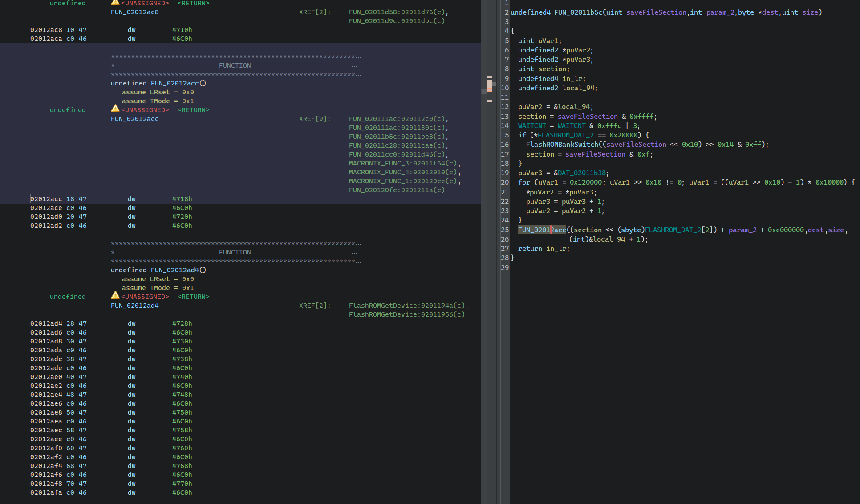Click the function signature 'undefined FUN_02012acc()'
The image size is (860, 504).
coord(158,83)
